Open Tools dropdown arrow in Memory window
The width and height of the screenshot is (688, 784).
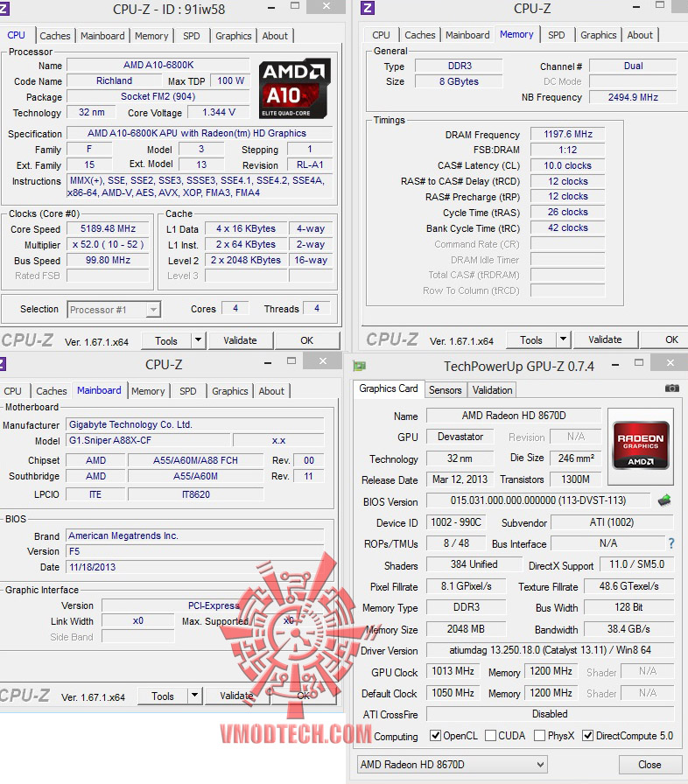point(563,339)
